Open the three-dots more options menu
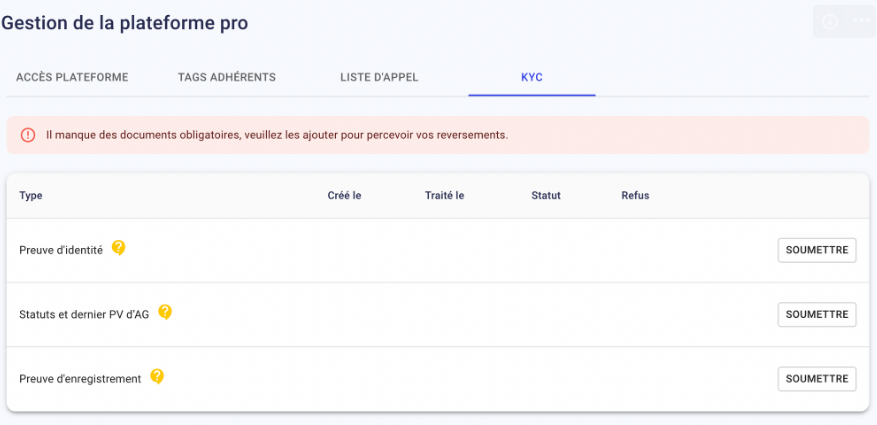The width and height of the screenshot is (877, 425). (861, 21)
